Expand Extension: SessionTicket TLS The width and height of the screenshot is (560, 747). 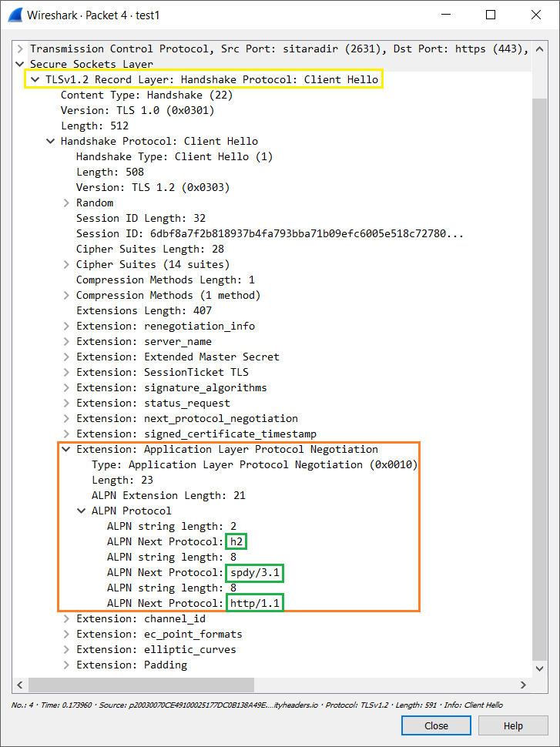pos(65,372)
